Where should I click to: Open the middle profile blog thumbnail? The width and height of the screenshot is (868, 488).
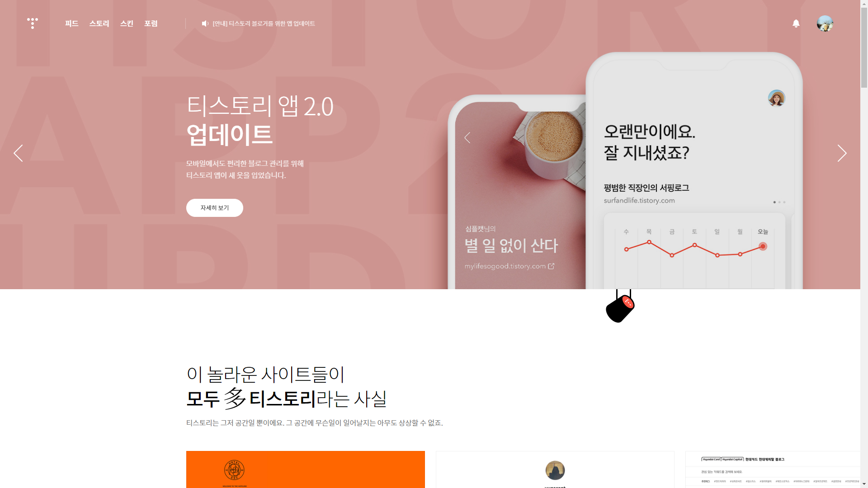coord(555,469)
